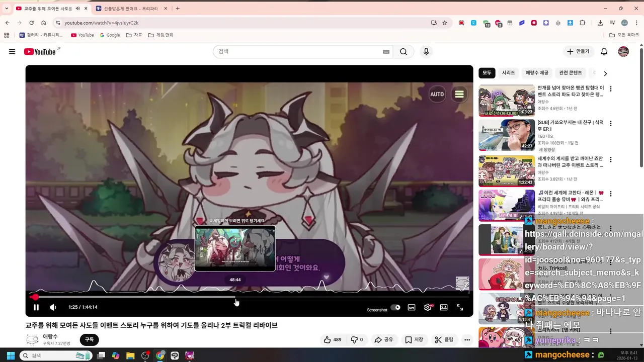The width and height of the screenshot is (644, 362).
Task: Open Windows Start menu
Action: click(x=11, y=355)
